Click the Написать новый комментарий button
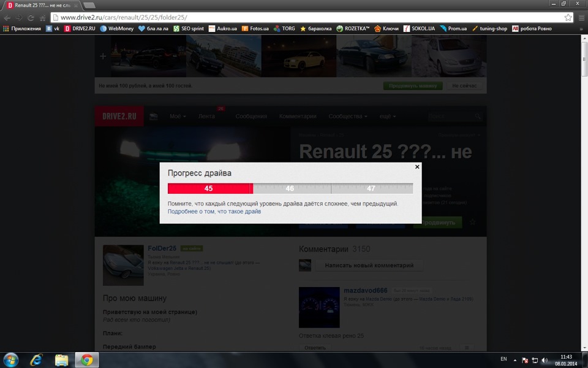588x368 pixels. pyautogui.click(x=369, y=266)
